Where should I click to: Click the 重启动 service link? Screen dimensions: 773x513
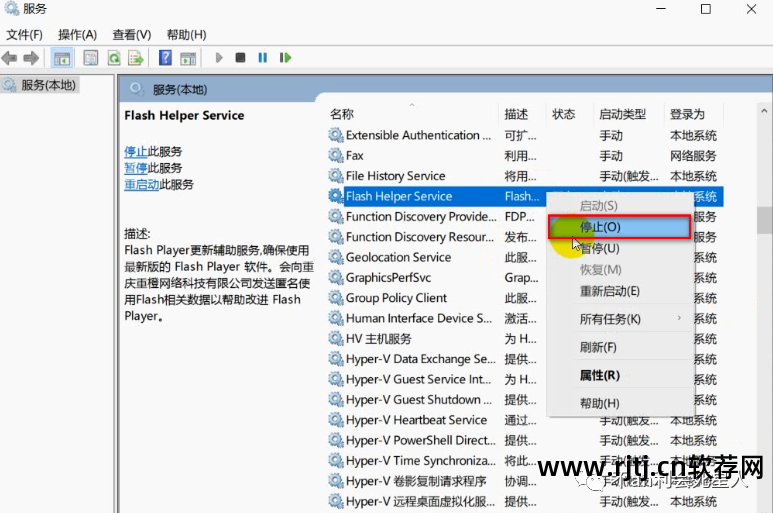coord(141,185)
